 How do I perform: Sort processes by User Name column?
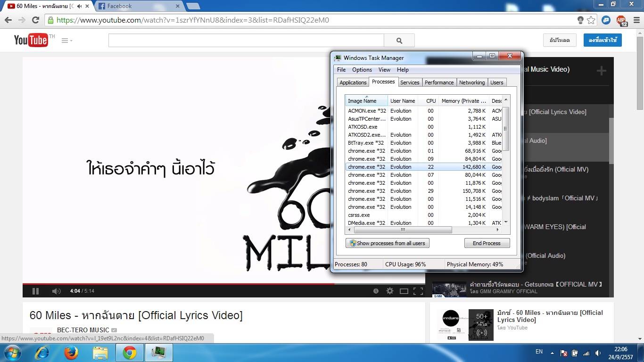(x=403, y=101)
